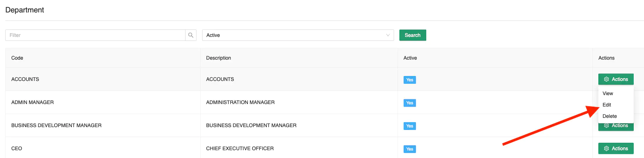
Task: Click the Yes badge in the CEO row
Action: point(409,149)
